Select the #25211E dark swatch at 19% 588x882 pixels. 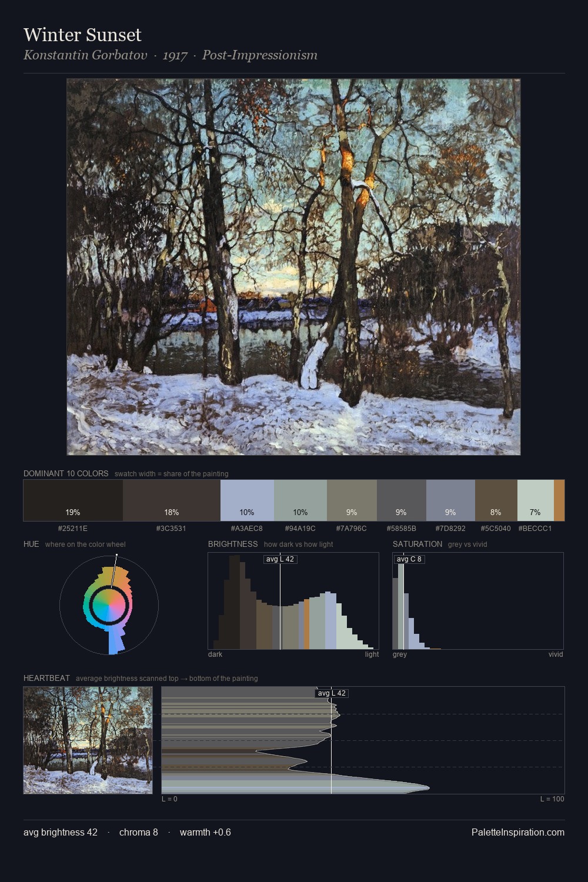tap(73, 500)
